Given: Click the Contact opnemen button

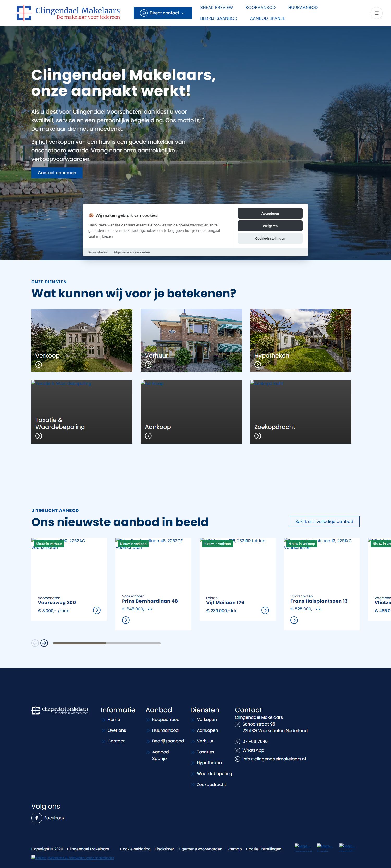Looking at the screenshot, I should point(57,173).
